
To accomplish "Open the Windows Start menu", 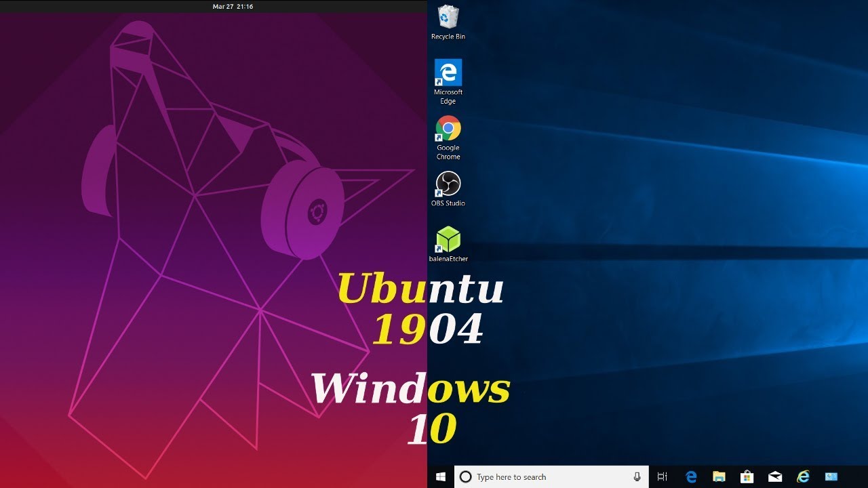I will tap(441, 477).
